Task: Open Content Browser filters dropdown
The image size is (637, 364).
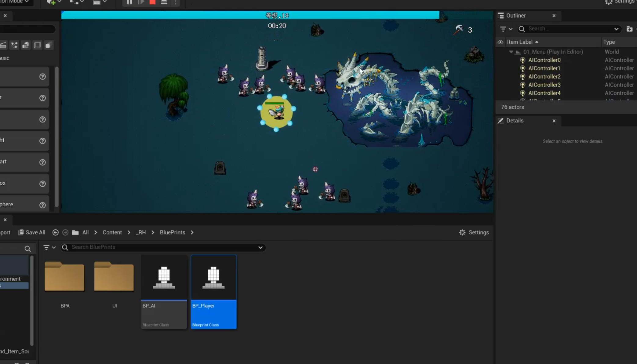Action: tap(49, 247)
